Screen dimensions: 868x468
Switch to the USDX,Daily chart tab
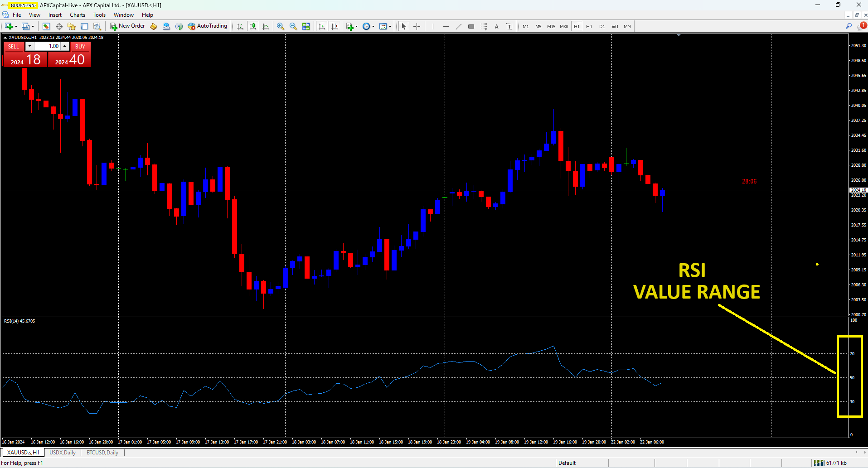point(62,452)
